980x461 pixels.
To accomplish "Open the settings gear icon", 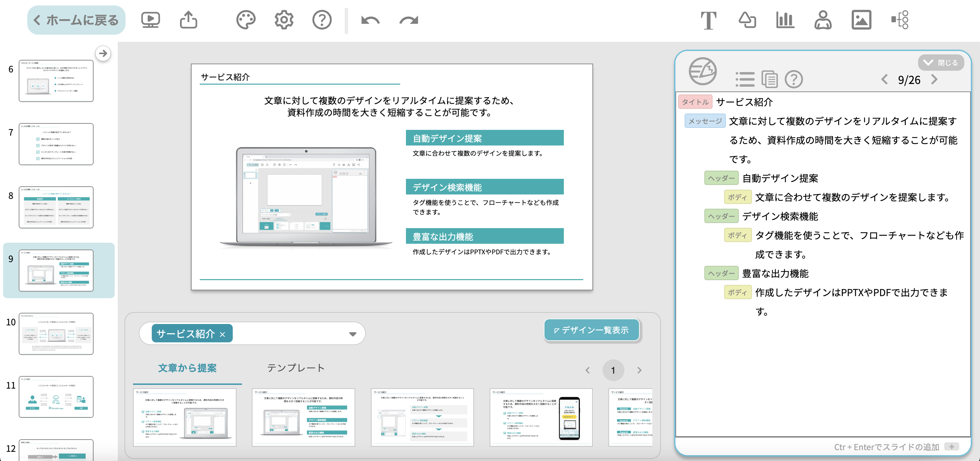I will tap(284, 20).
